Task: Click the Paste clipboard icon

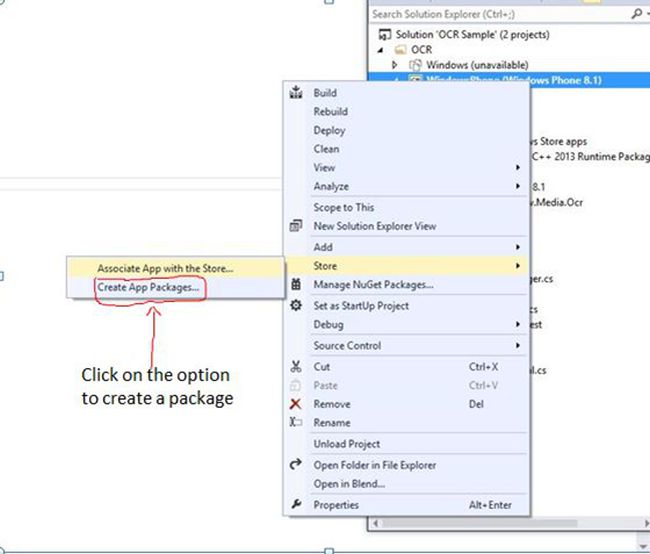Action: (x=295, y=385)
